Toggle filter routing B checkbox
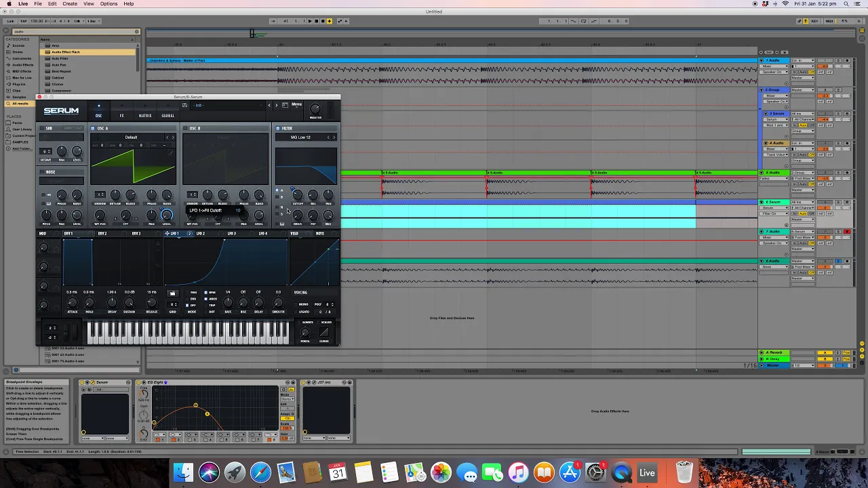Viewport: 868px width, 488px height. 278,197
